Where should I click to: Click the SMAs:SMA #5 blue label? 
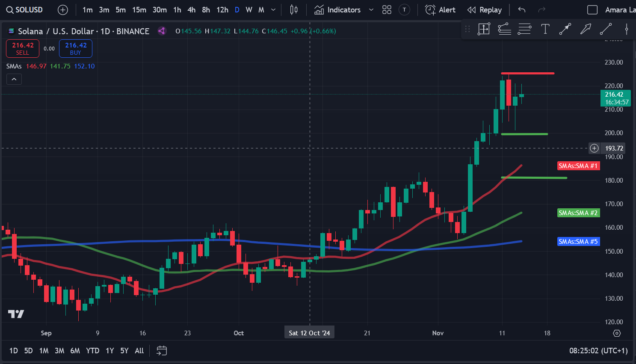(578, 242)
